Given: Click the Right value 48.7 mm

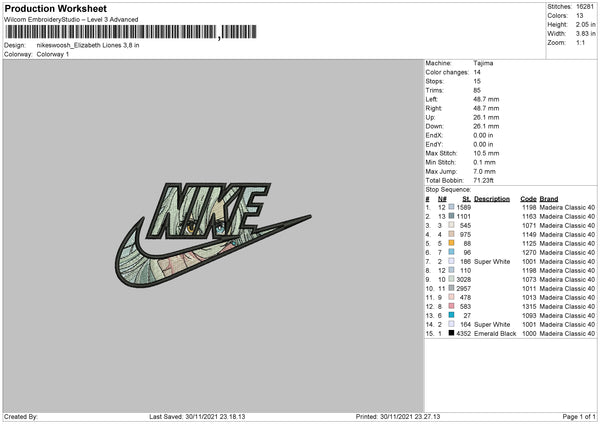Looking at the screenshot, I should 486,108.
